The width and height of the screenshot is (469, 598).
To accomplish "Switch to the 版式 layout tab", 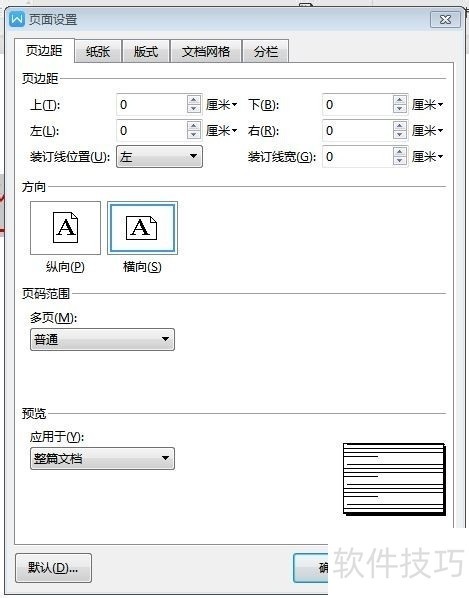I will point(146,51).
